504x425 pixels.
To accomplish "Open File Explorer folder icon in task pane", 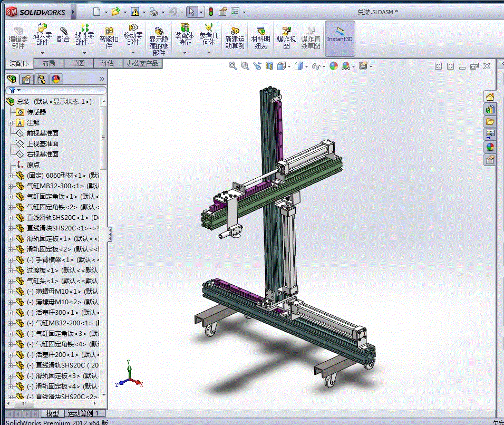I will pos(490,122).
